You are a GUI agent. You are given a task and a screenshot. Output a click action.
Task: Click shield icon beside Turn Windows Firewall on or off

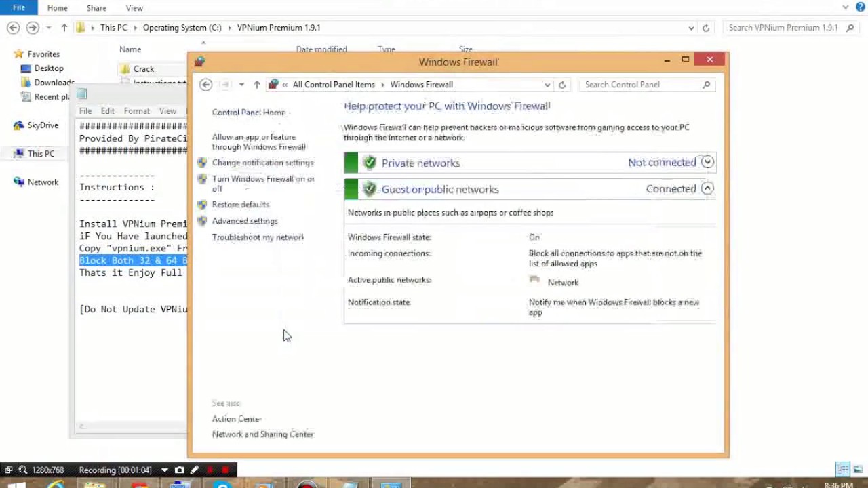click(202, 179)
